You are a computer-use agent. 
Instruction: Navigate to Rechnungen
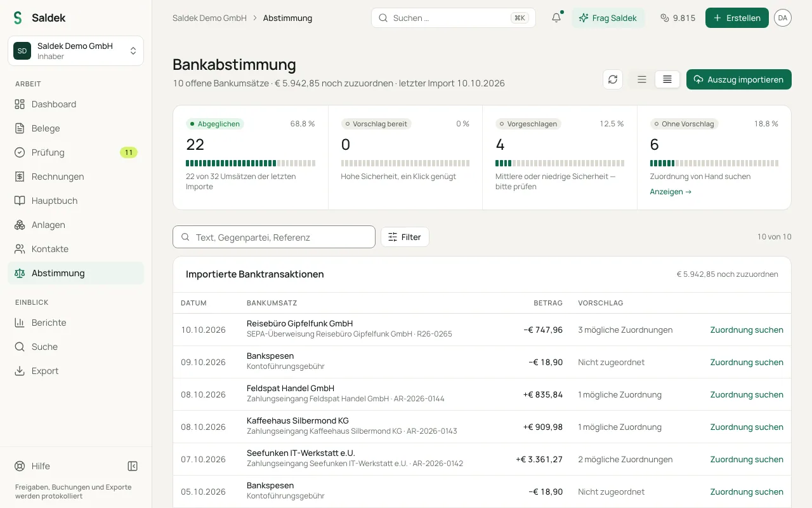[75, 177]
